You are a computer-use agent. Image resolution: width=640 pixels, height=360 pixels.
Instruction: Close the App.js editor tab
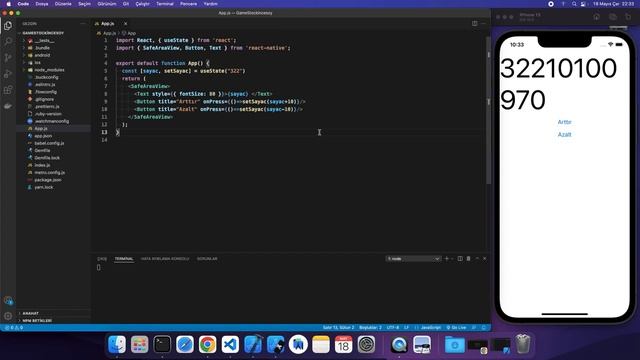click(x=125, y=24)
